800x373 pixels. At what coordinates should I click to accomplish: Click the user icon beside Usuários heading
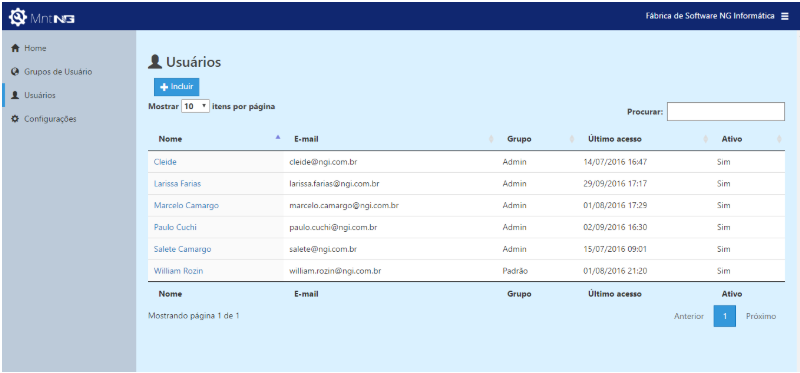155,62
